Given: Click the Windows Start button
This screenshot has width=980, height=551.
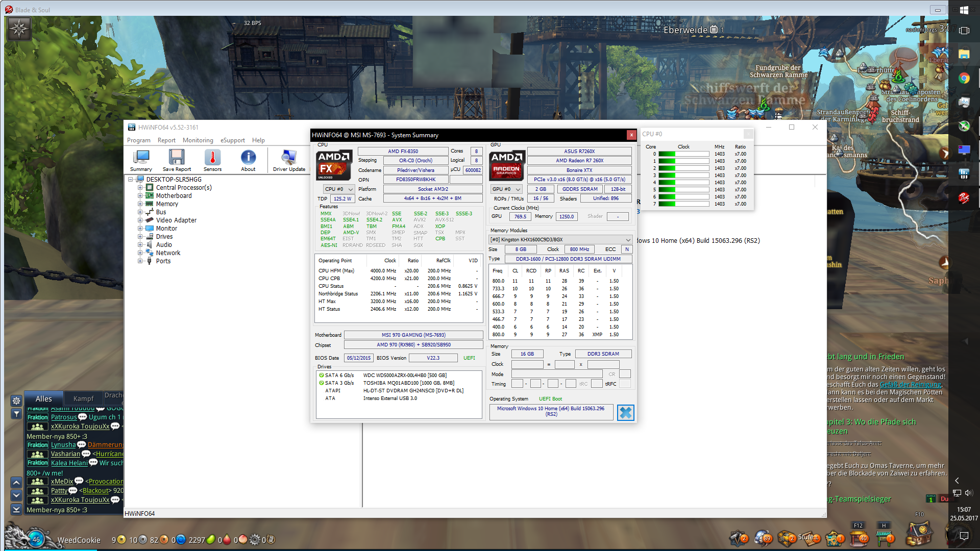Looking at the screenshot, I should [x=964, y=10].
